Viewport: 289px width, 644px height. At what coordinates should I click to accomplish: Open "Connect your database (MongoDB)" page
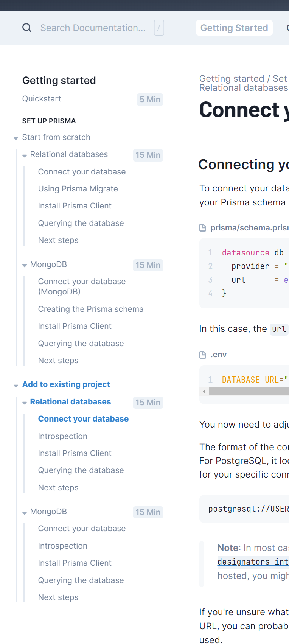click(82, 286)
